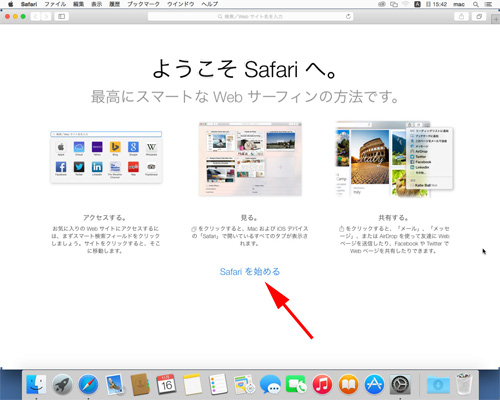This screenshot has height=400, width=500.
Task: Reload the page with the refresh icon
Action: click(x=348, y=16)
